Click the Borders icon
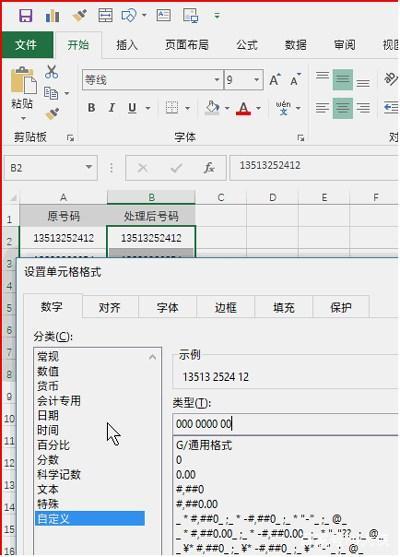Viewport: 400px width, 557px height. pyautogui.click(x=172, y=108)
